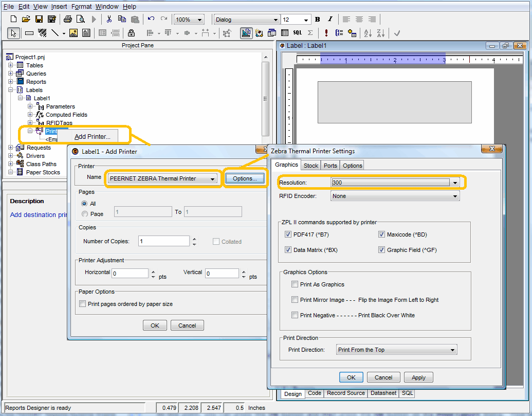
Task: Click Cancel in Add Printer dialog
Action: tap(187, 325)
